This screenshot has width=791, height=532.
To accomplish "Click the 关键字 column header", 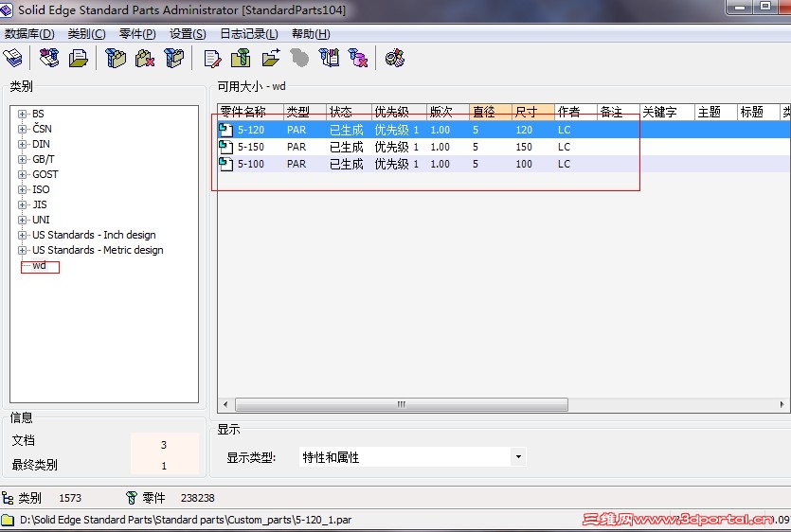I will pos(666,112).
